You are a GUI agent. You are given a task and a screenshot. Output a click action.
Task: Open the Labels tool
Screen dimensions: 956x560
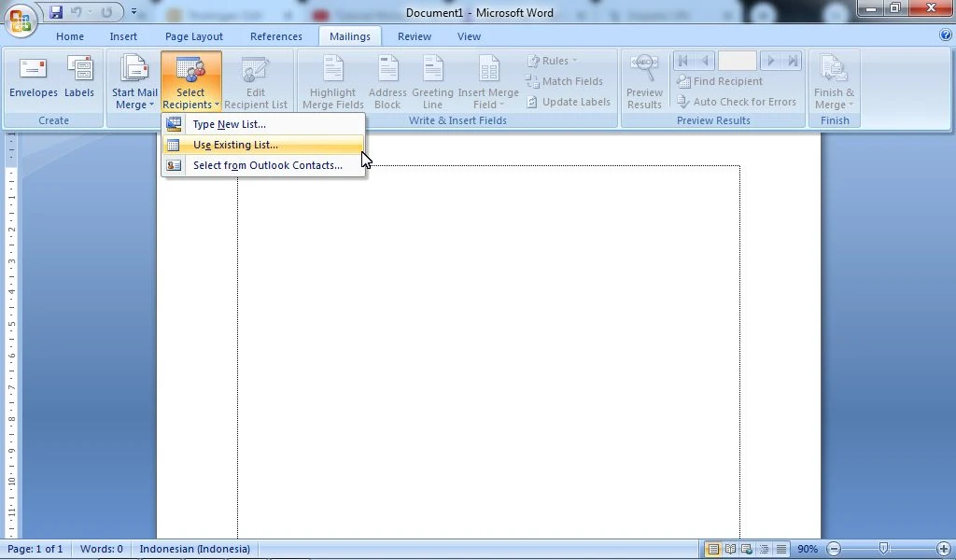(79, 77)
